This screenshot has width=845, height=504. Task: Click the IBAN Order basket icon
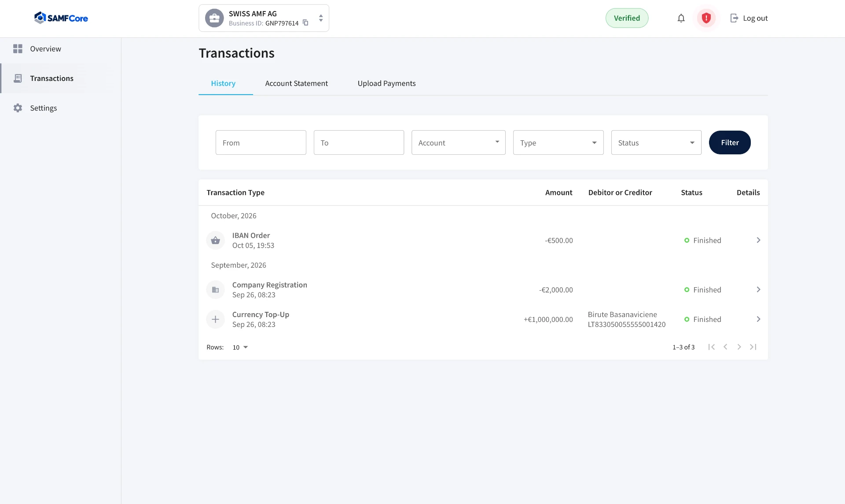[216, 240]
